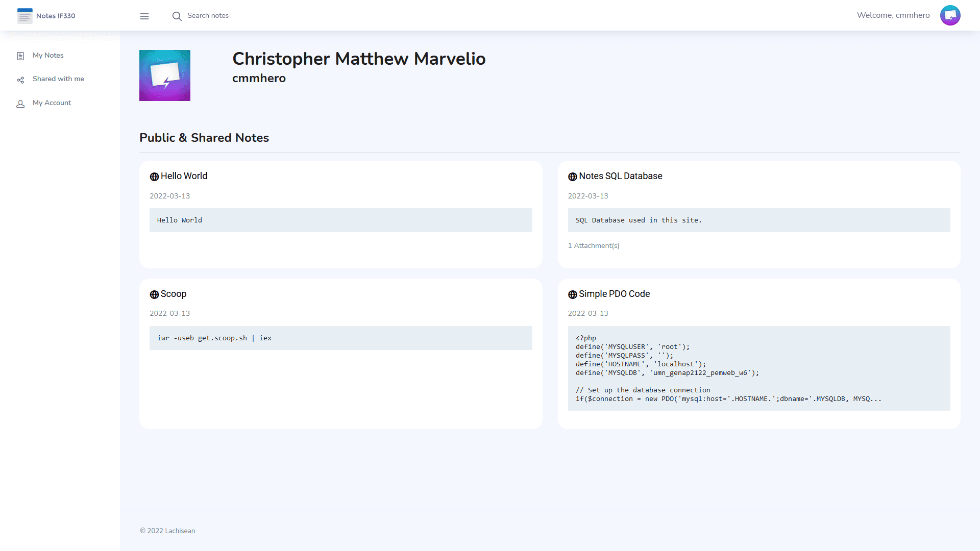Click the globe icon on Simple PDO Code note
The width and height of the screenshot is (980, 551).
point(572,294)
